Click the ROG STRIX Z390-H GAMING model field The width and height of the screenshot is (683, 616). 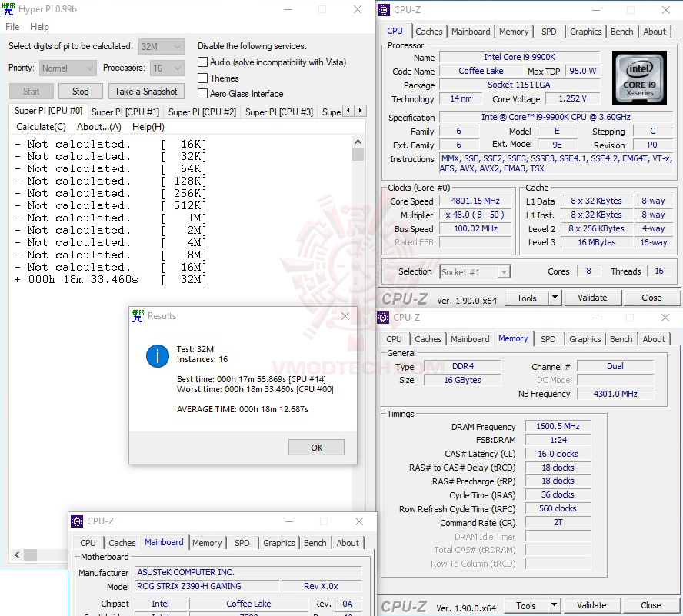(206, 586)
